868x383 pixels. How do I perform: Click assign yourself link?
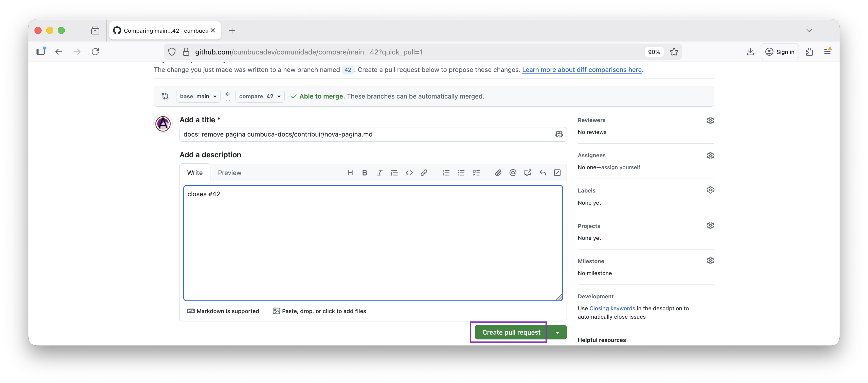[620, 167]
